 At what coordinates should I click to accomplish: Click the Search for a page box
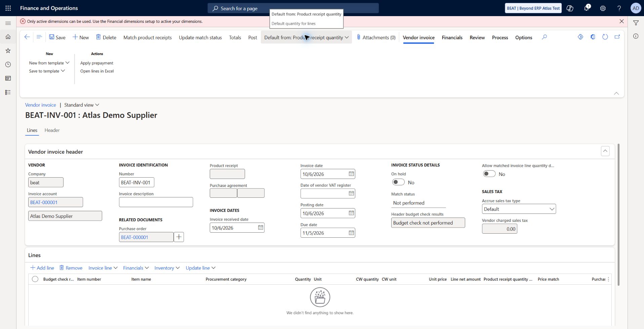(x=293, y=8)
